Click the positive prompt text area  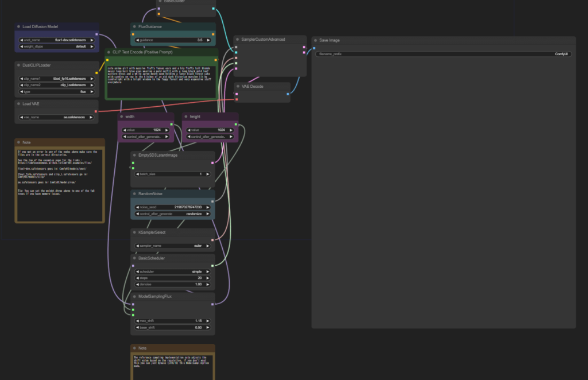161,82
